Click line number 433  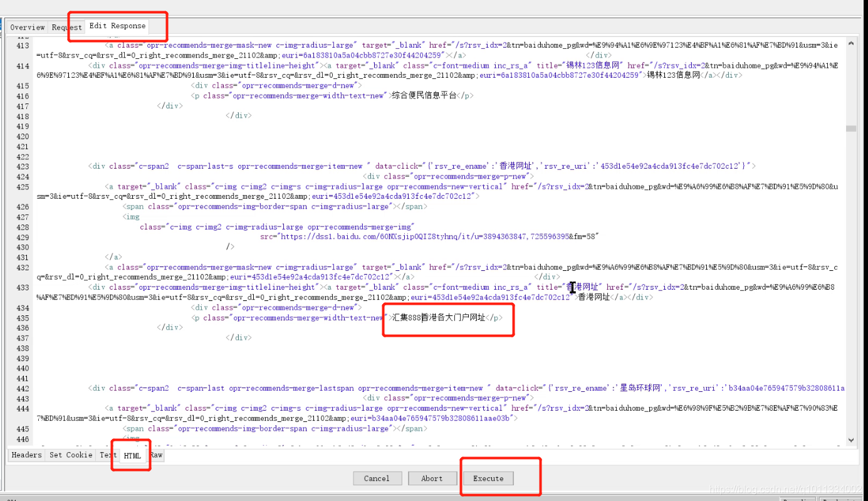pos(23,288)
